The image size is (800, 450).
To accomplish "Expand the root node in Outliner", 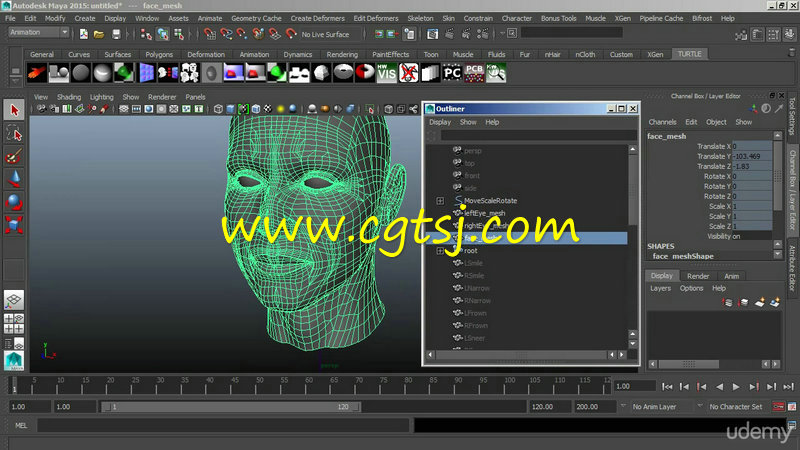I will 440,251.
